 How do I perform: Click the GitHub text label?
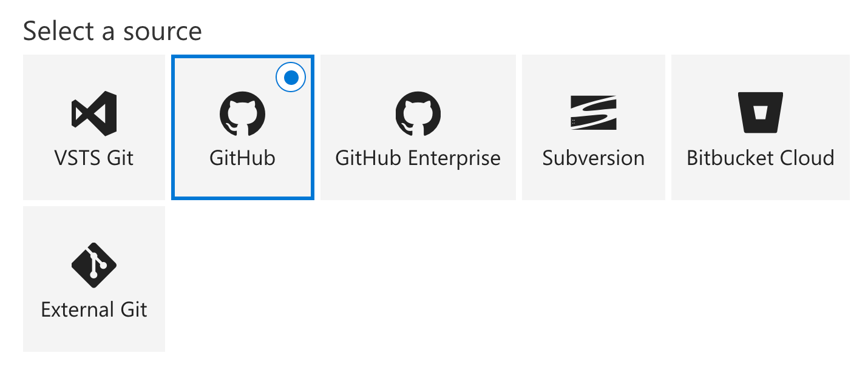tap(242, 158)
